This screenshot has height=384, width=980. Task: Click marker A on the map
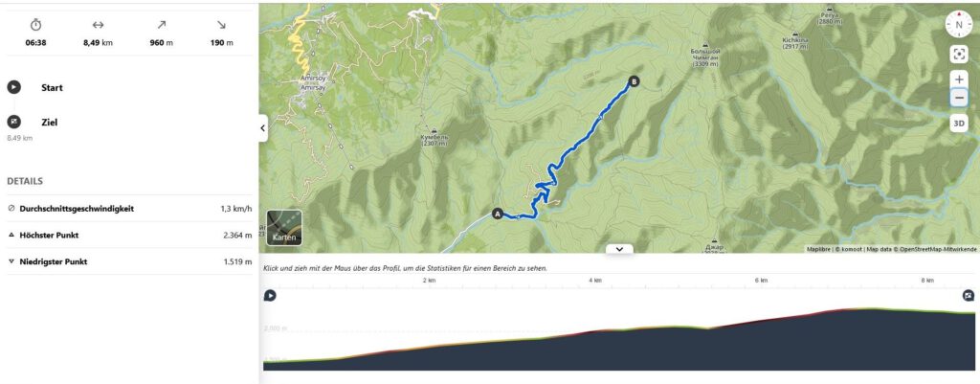(498, 214)
